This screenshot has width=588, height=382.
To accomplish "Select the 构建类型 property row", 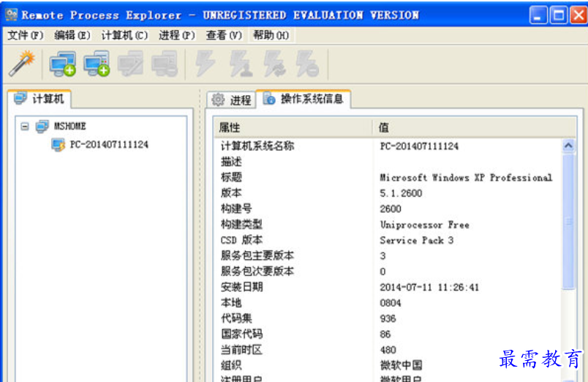I will point(388,225).
